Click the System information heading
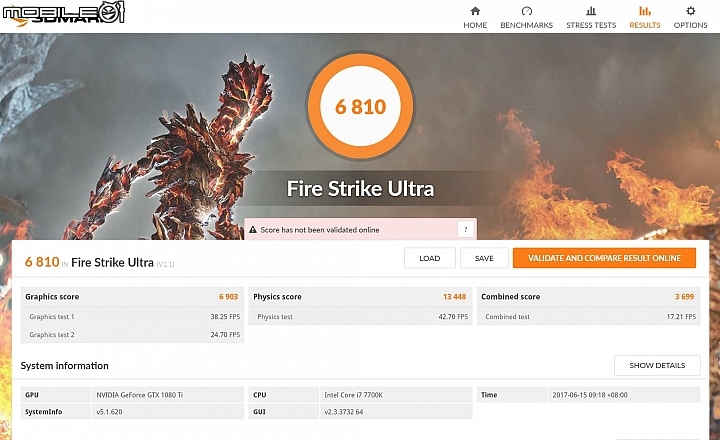The width and height of the screenshot is (720, 440). (64, 366)
